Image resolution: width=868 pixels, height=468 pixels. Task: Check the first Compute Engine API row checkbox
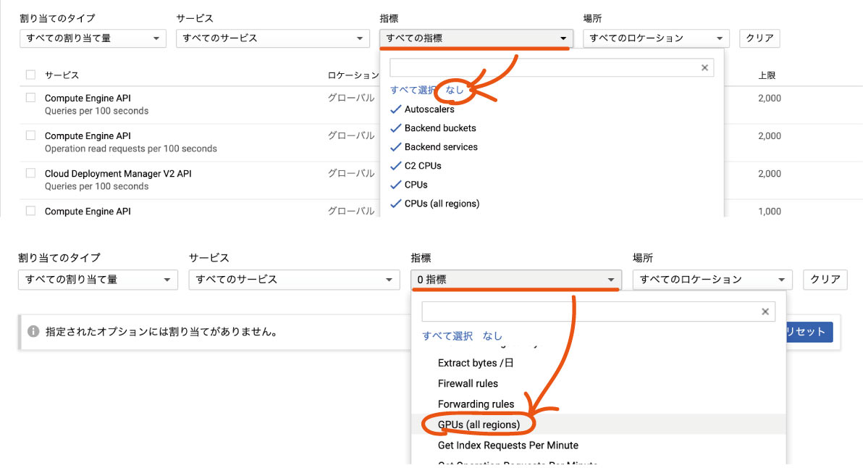[30, 98]
